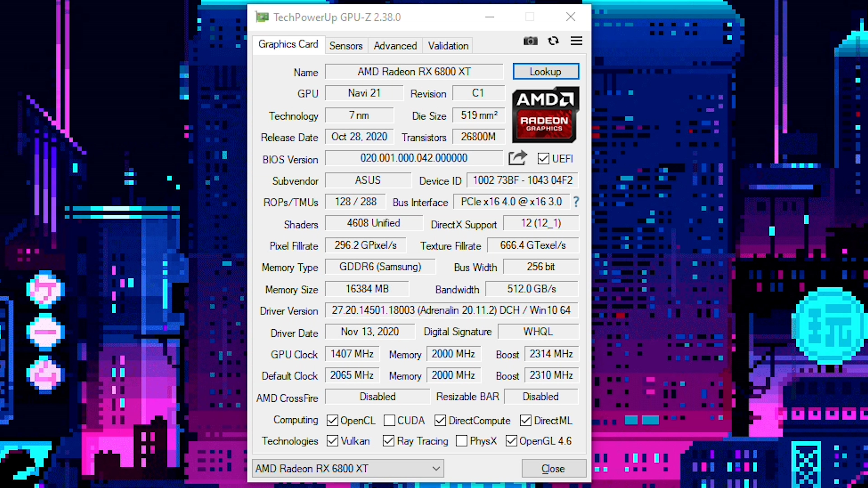The width and height of the screenshot is (868, 488).
Task: Click the GPU-Z camera/screenshot icon
Action: 530,40
